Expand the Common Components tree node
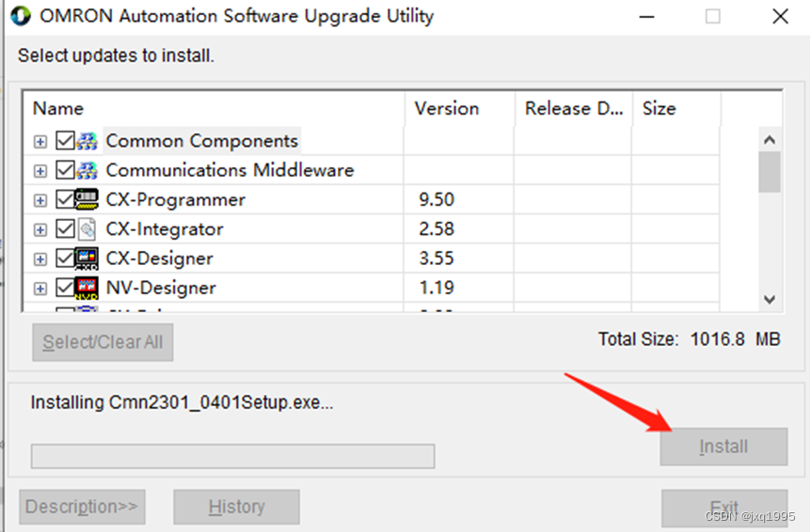 tap(40, 141)
